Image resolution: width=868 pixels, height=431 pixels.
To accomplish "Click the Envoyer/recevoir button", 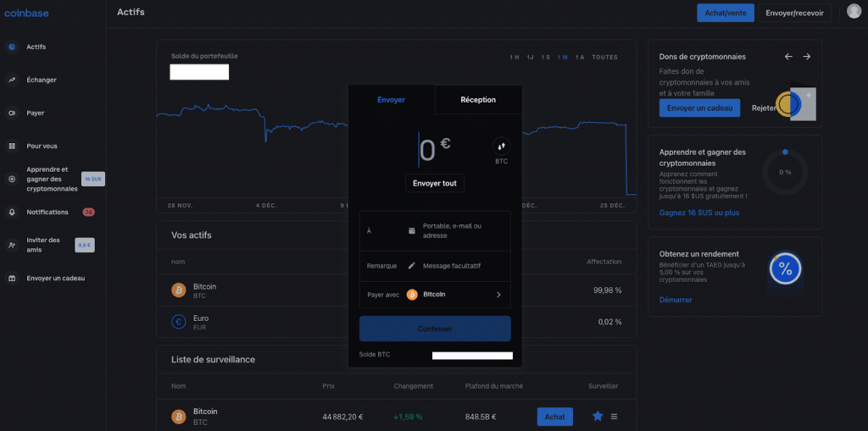I will 794,13.
